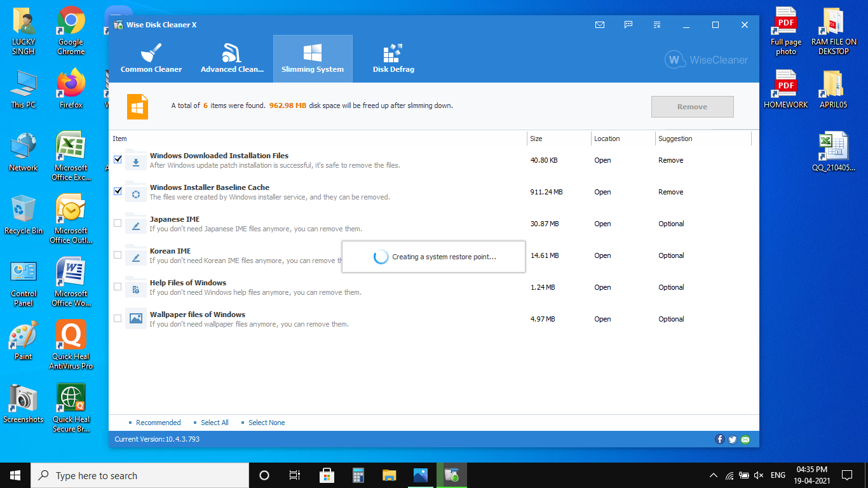
Task: Click the Korean IME pencil icon
Action: pos(135,255)
